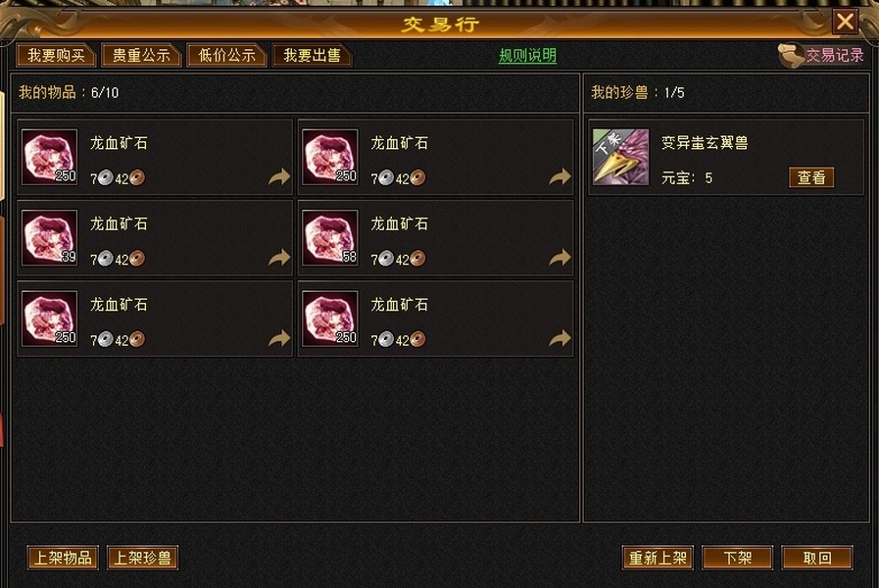Click the 上架珍兽 button
Viewport: 879px width, 588px height.
[x=142, y=558]
